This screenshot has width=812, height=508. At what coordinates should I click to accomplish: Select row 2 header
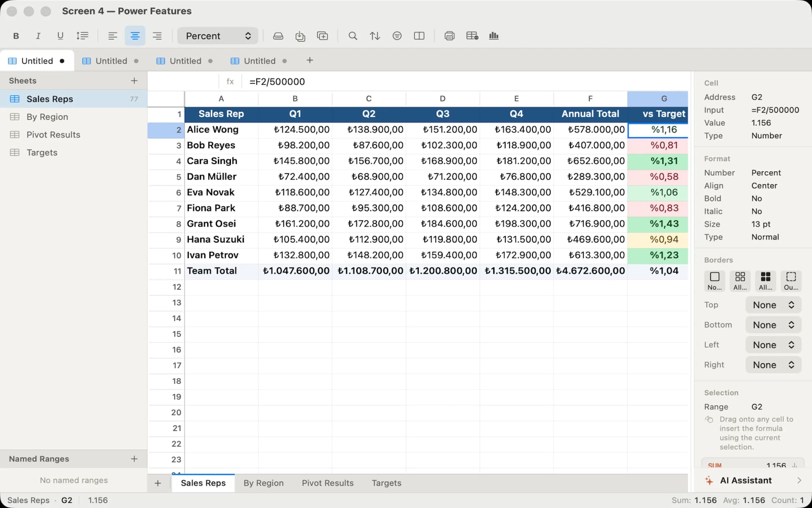(x=166, y=130)
